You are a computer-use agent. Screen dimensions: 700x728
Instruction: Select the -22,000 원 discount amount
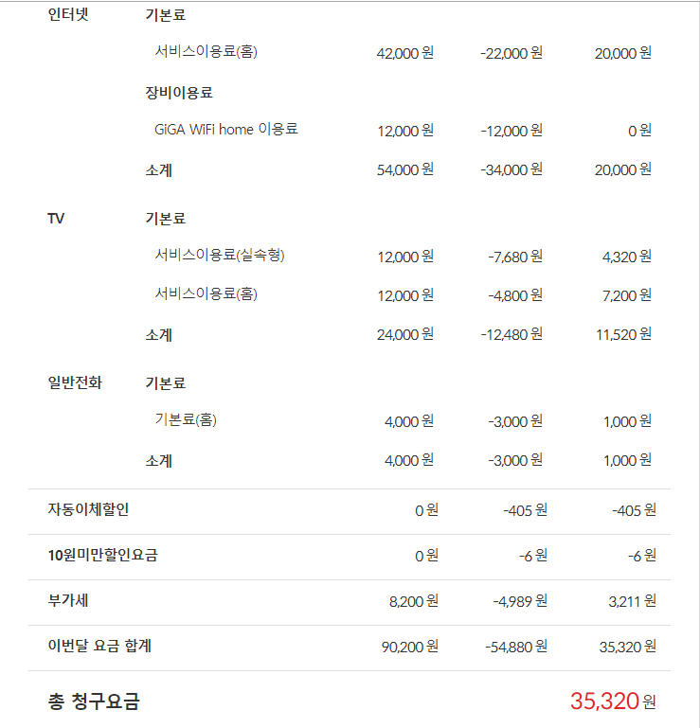(x=511, y=53)
